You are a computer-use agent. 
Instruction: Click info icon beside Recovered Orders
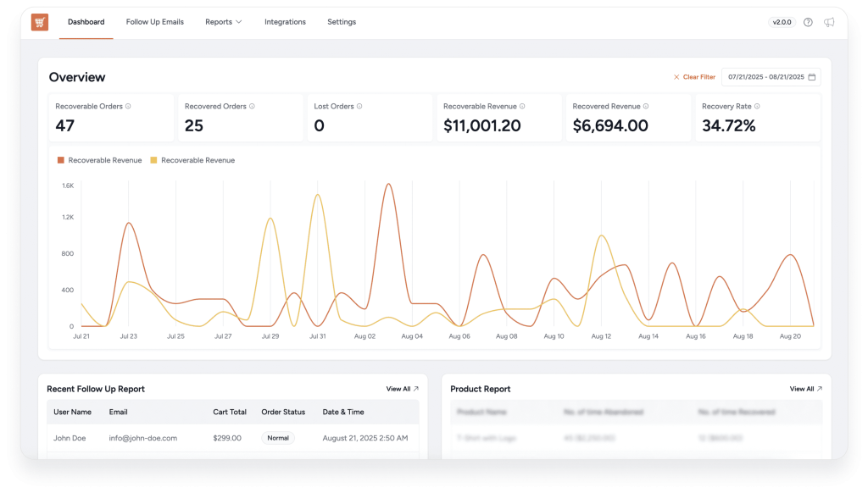pyautogui.click(x=253, y=107)
